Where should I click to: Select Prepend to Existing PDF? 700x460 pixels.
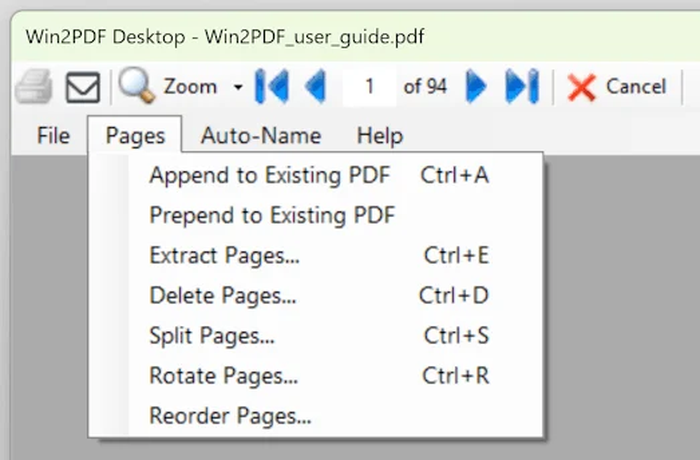(x=316, y=215)
